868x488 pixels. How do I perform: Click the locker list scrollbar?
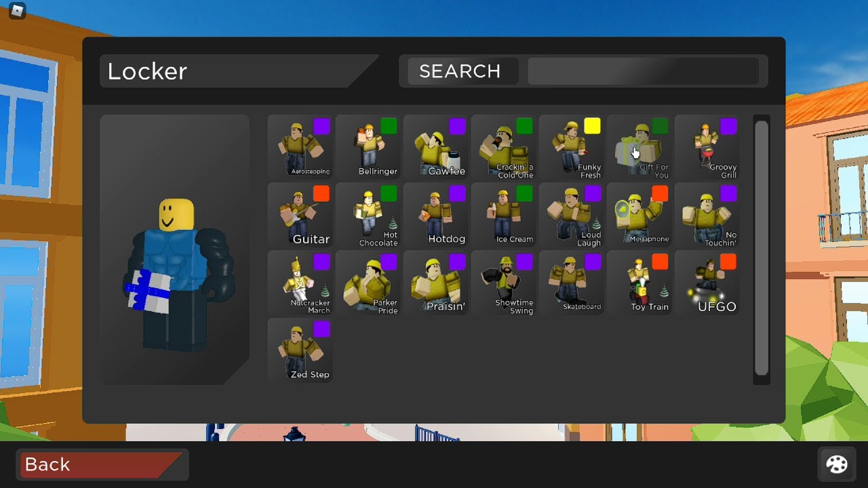762,248
